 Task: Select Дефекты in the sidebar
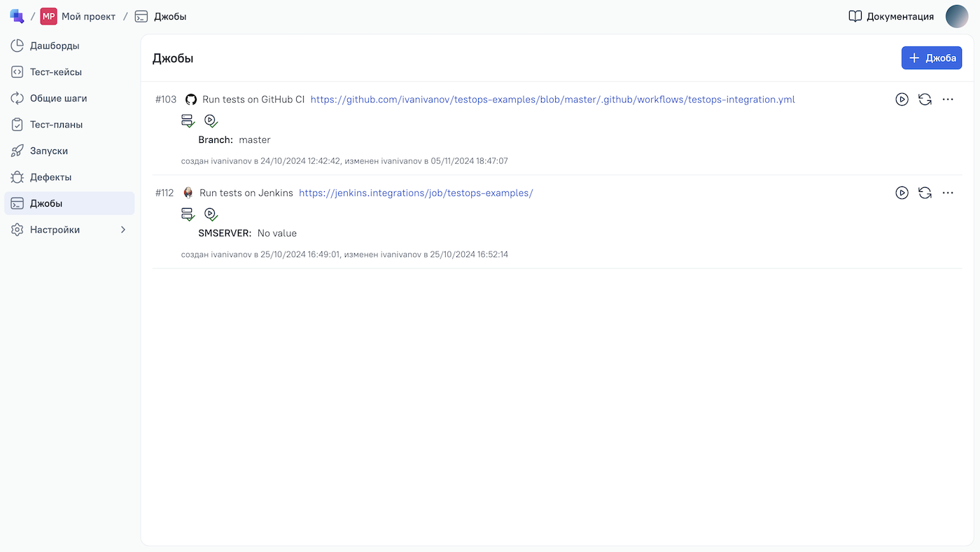50,177
